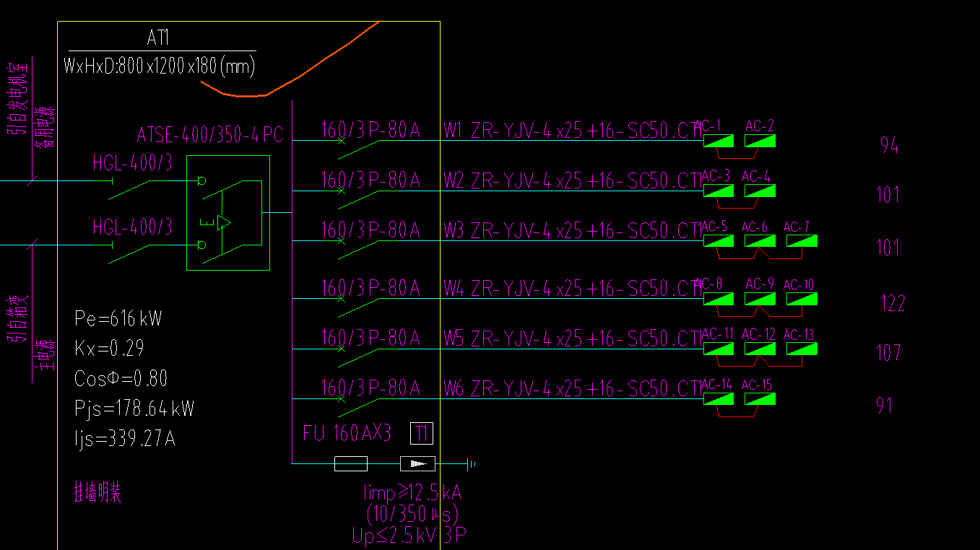This screenshot has width=980, height=550.
Task: Select the FU 160AX3 fuse label
Action: (347, 433)
